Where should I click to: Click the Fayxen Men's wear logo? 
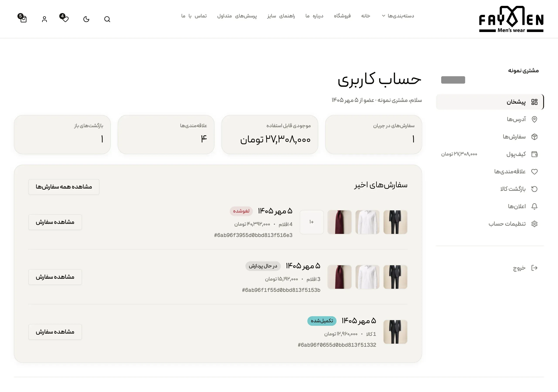point(511,19)
